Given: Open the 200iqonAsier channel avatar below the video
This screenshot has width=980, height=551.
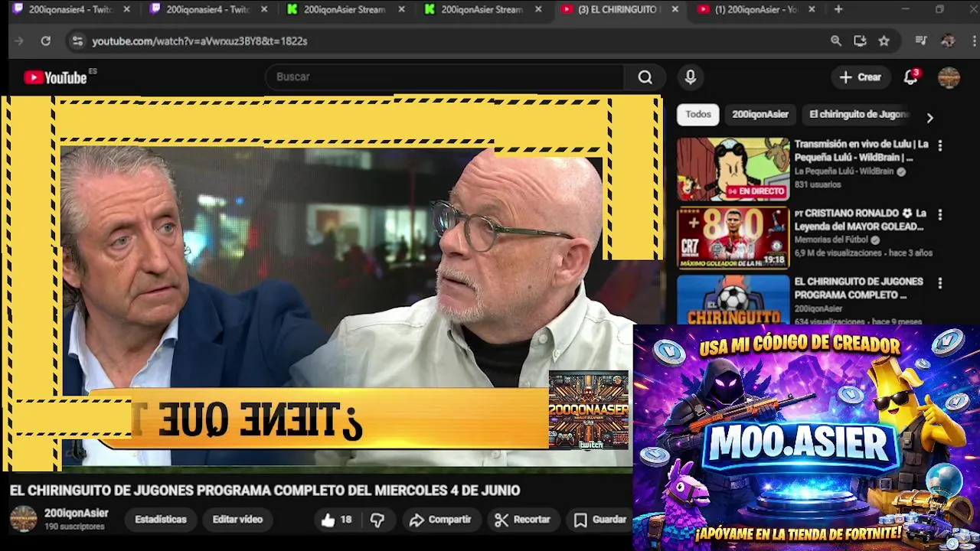Looking at the screenshot, I should (23, 519).
